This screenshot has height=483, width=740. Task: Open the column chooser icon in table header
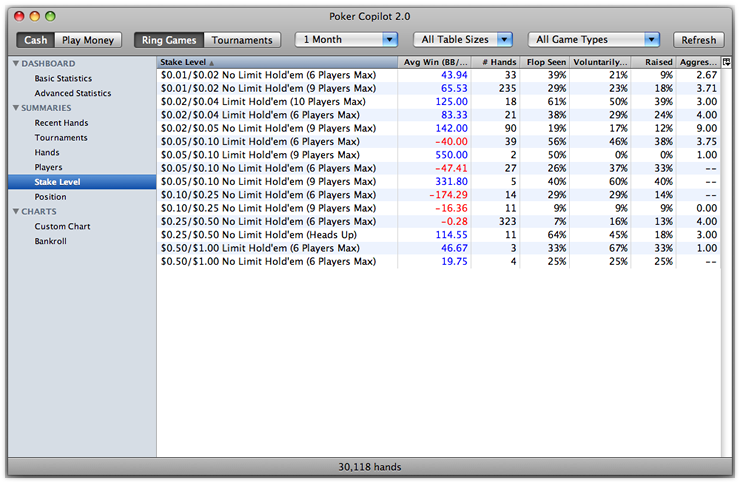[x=726, y=62]
